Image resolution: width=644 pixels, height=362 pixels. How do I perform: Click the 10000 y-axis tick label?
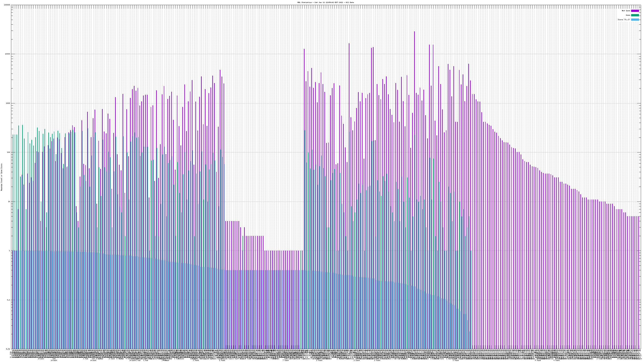(8, 54)
